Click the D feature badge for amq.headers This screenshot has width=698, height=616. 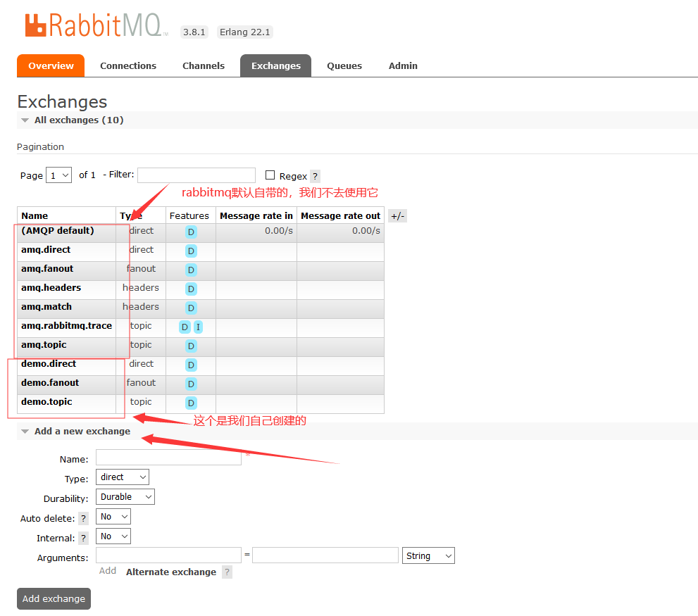pos(191,289)
